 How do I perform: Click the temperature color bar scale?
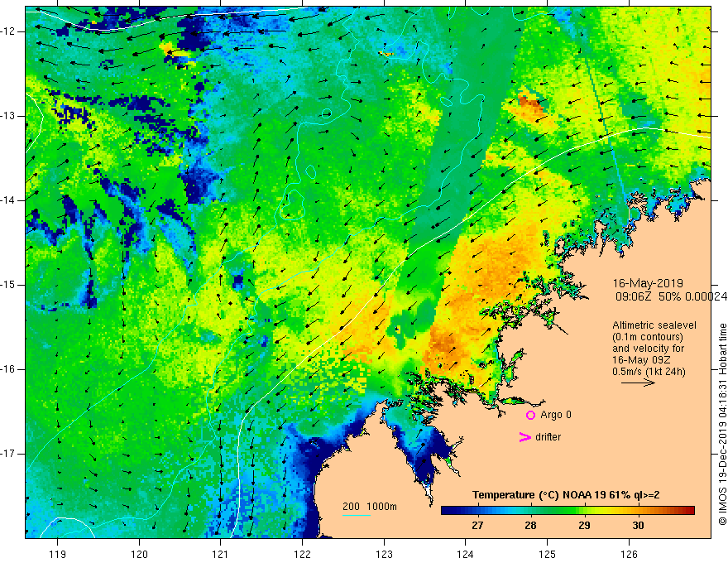coord(568,511)
